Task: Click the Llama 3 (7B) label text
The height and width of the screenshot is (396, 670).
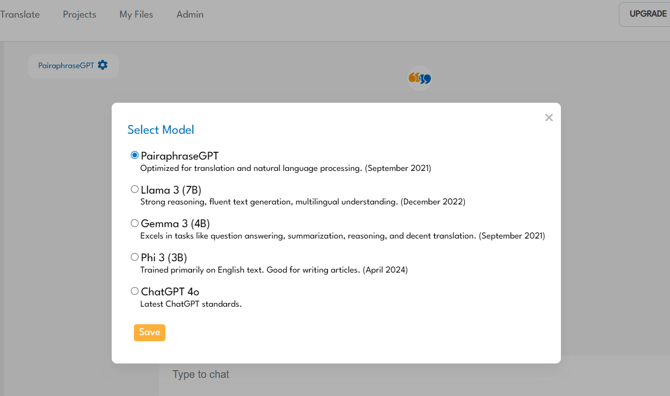Action: (171, 190)
